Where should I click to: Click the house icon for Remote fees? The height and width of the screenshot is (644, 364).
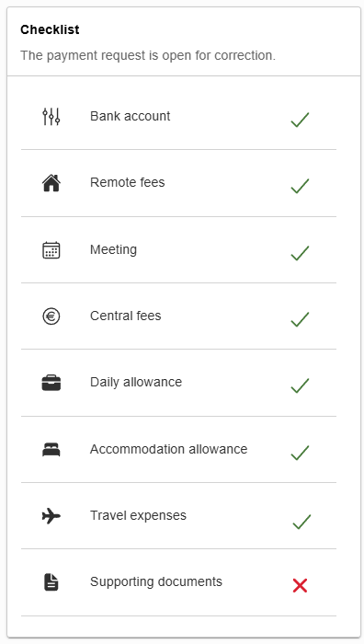coord(51,183)
